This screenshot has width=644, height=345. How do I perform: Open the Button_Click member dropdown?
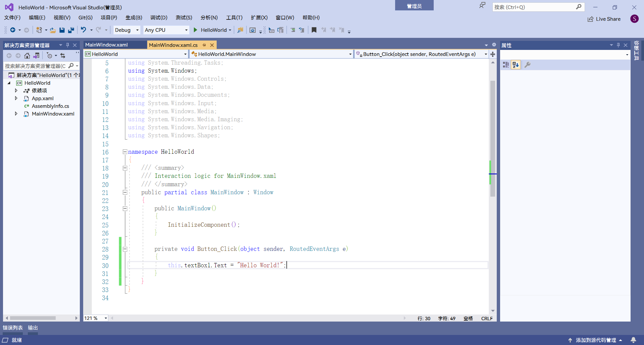point(486,54)
